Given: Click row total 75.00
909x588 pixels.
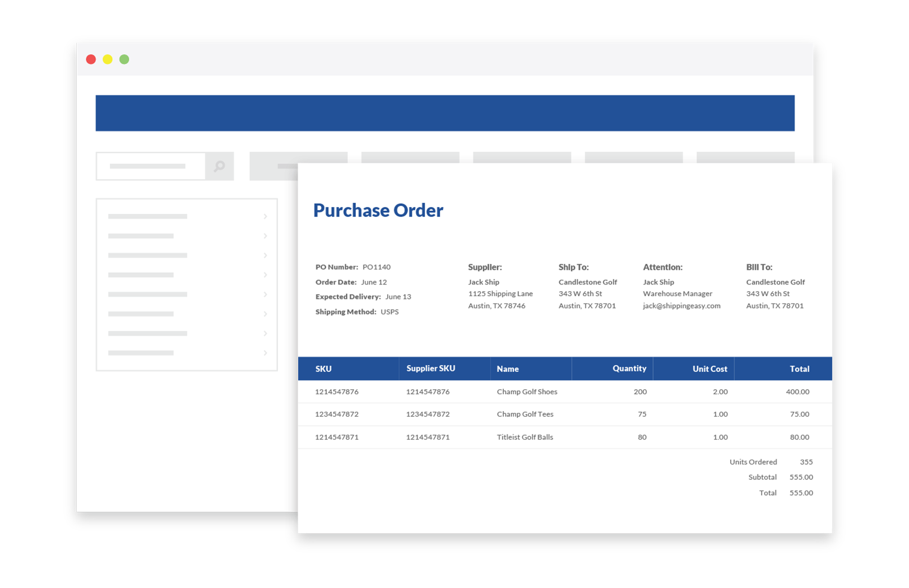Looking at the screenshot, I should tap(800, 414).
